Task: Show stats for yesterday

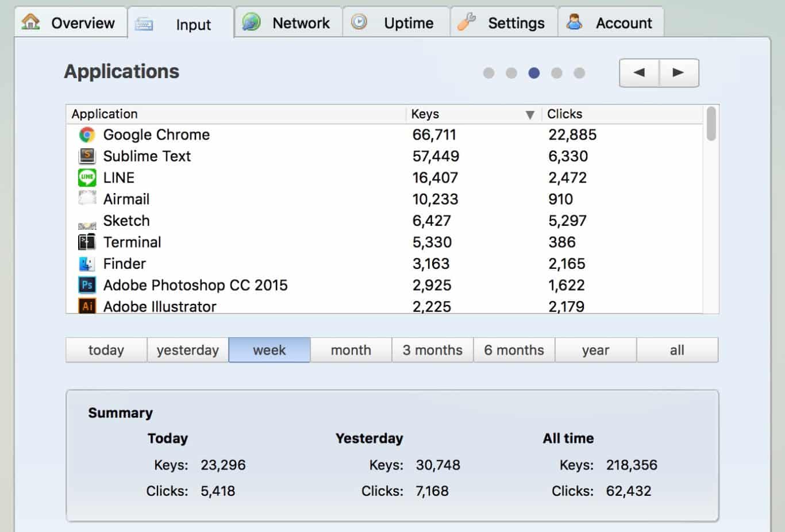Action: [188, 350]
